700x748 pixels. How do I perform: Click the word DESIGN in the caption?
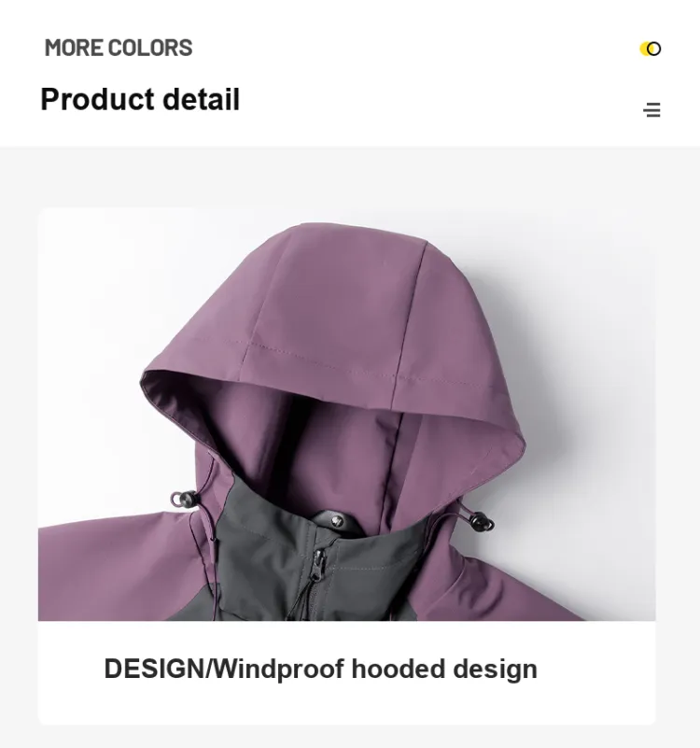coord(154,669)
